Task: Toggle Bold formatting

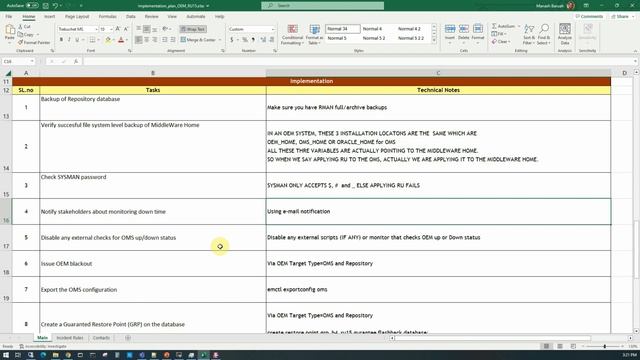Action: pyautogui.click(x=61, y=40)
